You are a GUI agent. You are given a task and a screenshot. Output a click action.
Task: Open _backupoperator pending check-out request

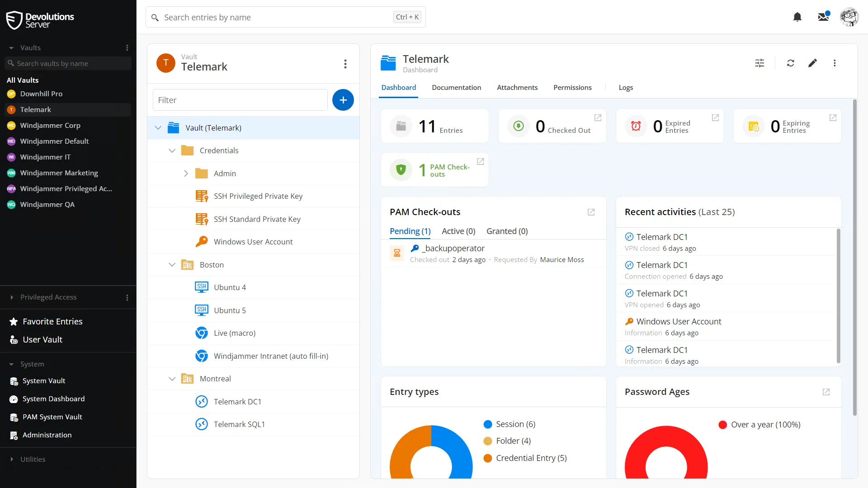pos(493,253)
